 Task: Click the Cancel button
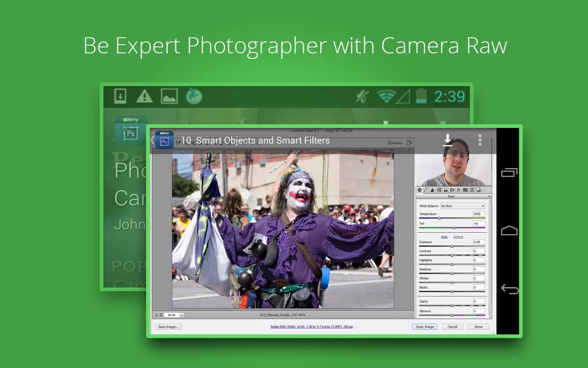click(x=452, y=327)
